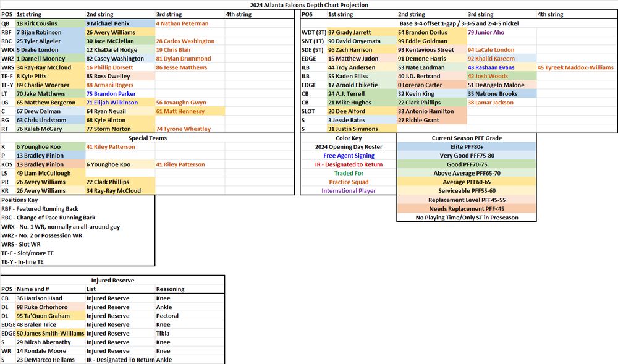Select '35 Natrone Brooks' cell

coord(501,94)
